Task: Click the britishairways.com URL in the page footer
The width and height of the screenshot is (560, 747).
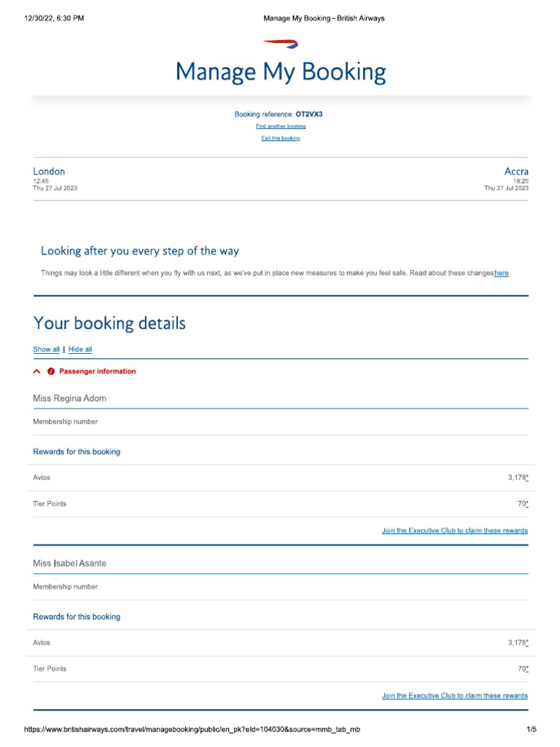Action: coord(192,729)
